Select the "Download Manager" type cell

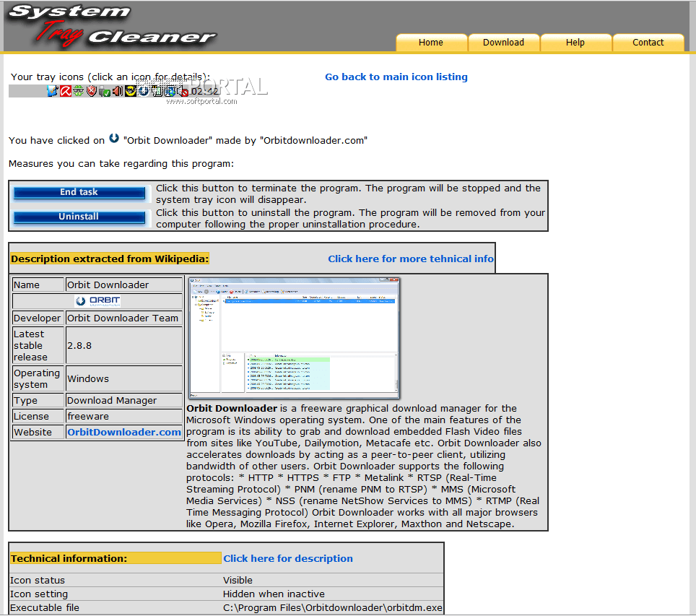tap(124, 400)
